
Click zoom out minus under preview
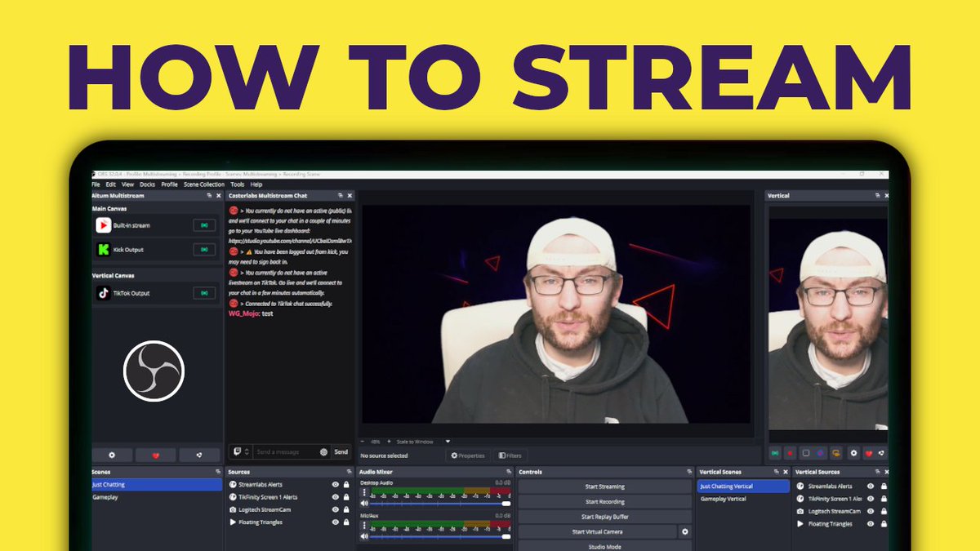click(363, 442)
